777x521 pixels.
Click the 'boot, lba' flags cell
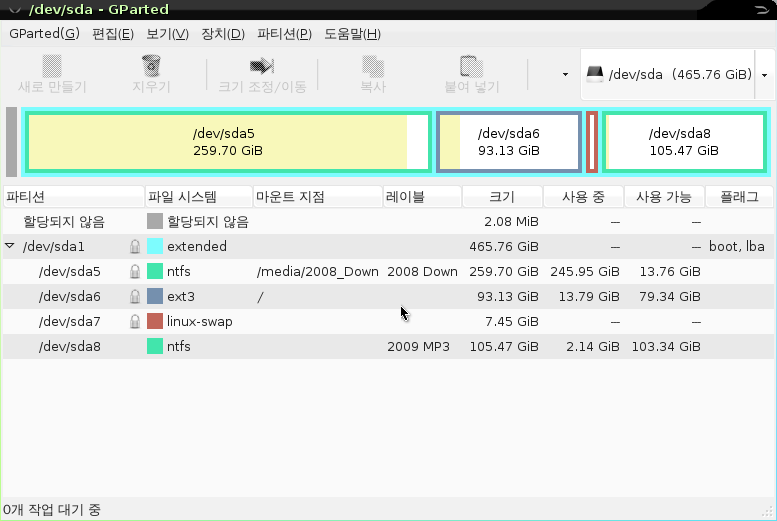click(x=737, y=246)
